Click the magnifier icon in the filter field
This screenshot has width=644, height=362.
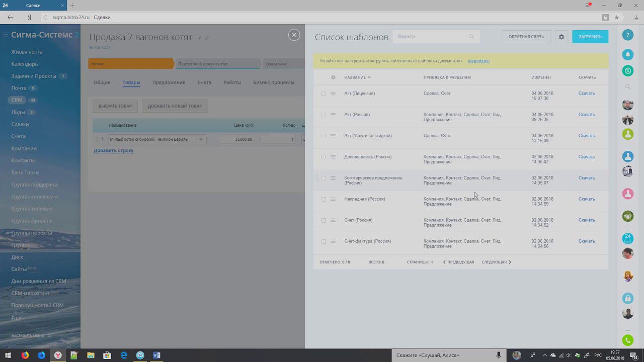tap(471, 37)
